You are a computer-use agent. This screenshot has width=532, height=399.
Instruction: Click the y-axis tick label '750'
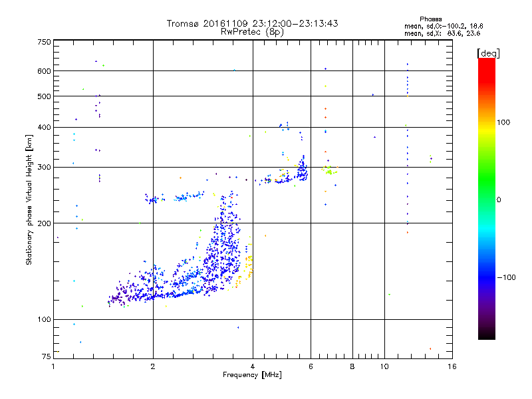click(x=44, y=42)
